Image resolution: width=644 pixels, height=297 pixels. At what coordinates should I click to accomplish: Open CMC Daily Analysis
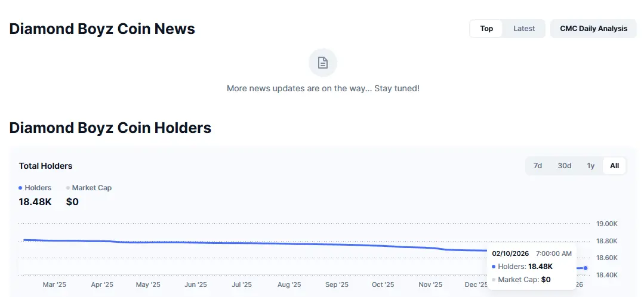pyautogui.click(x=593, y=29)
